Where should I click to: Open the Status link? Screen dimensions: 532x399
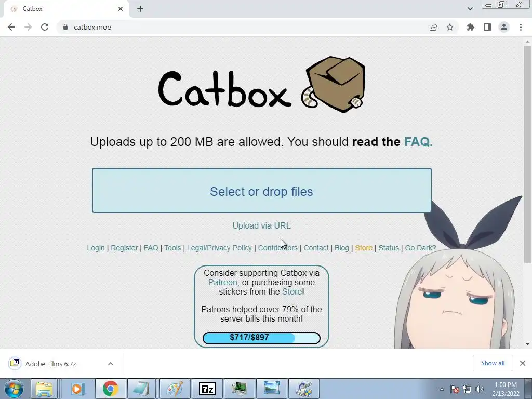coord(389,248)
